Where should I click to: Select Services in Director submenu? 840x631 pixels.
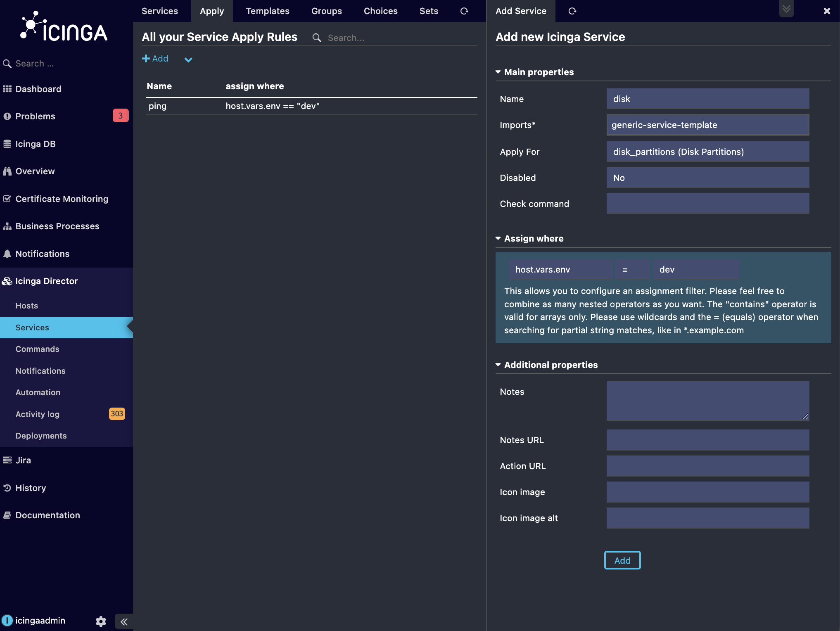coord(66,327)
